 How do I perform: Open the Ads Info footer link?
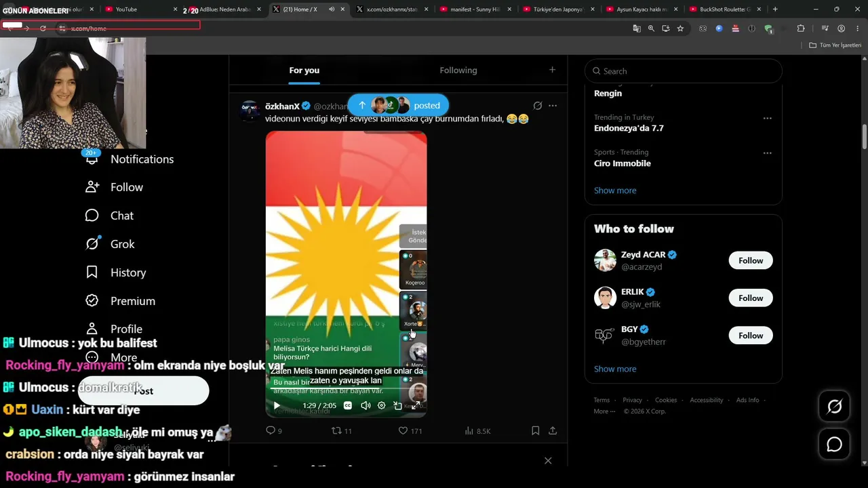[748, 400]
